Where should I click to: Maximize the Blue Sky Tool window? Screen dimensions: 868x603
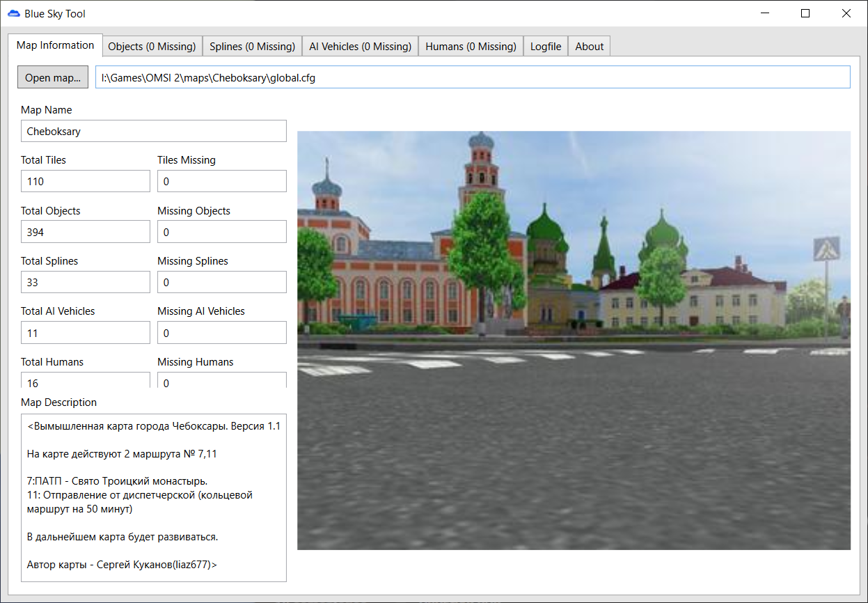pos(805,13)
